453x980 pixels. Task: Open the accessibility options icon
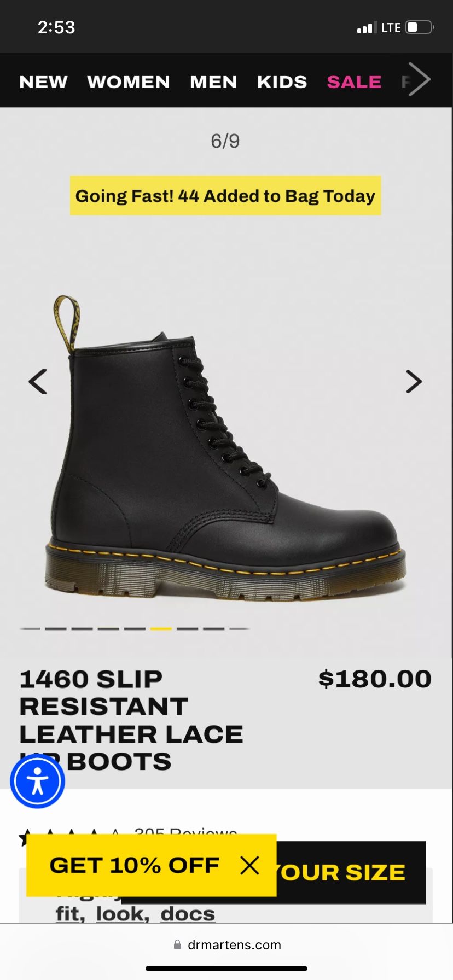tap(38, 781)
